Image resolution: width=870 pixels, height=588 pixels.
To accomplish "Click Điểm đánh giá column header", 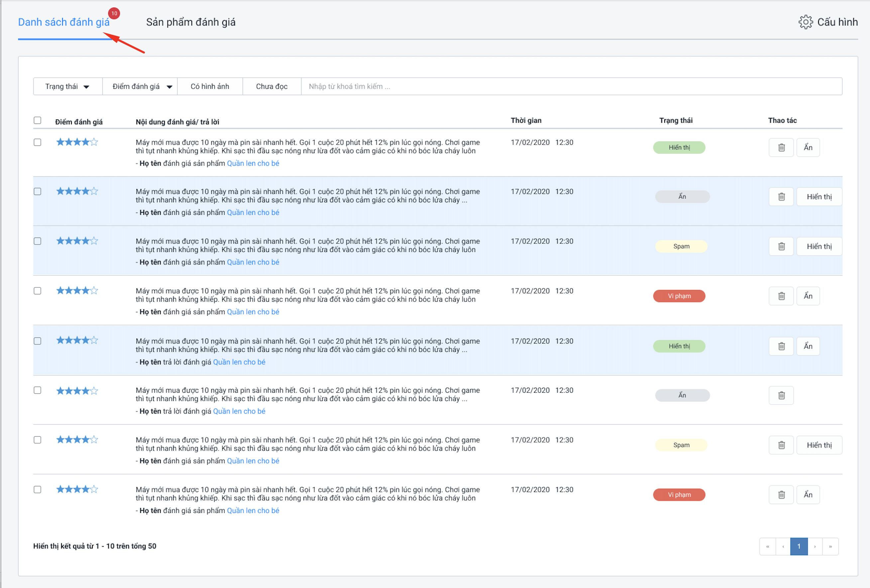I will [x=79, y=122].
